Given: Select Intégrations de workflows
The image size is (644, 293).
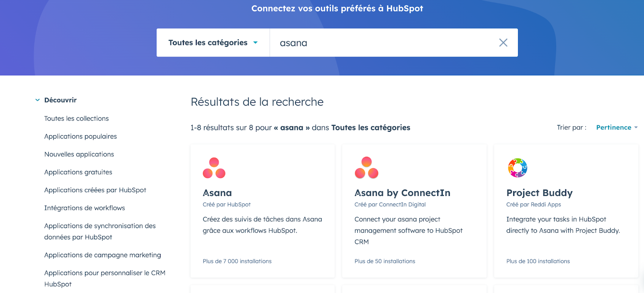Looking at the screenshot, I should click(85, 208).
